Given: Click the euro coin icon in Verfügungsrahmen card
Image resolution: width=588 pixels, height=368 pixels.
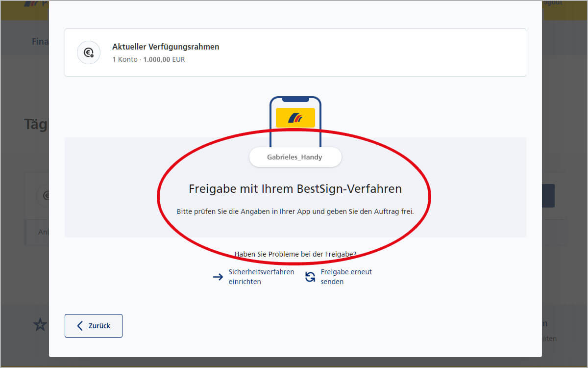Looking at the screenshot, I should point(89,53).
